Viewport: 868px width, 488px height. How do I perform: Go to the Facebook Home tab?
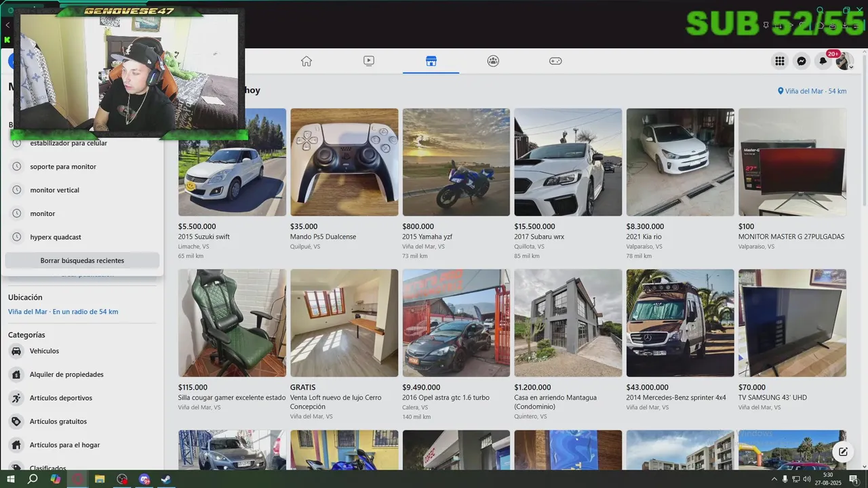pos(307,61)
